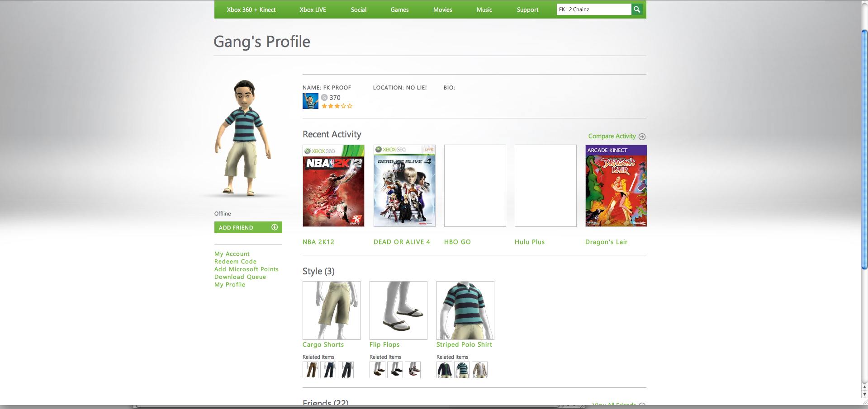
Task: Click the Gang's Profile page title
Action: coord(262,42)
